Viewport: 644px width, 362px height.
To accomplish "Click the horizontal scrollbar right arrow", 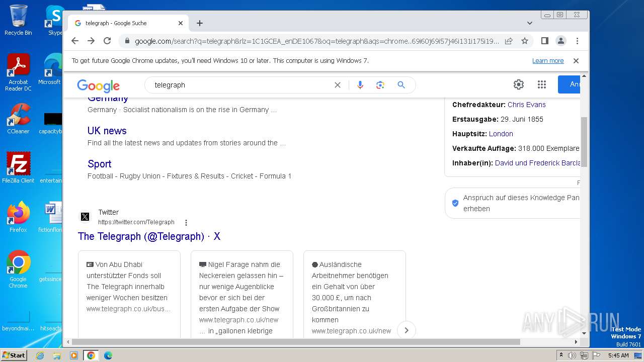I will click(576, 342).
